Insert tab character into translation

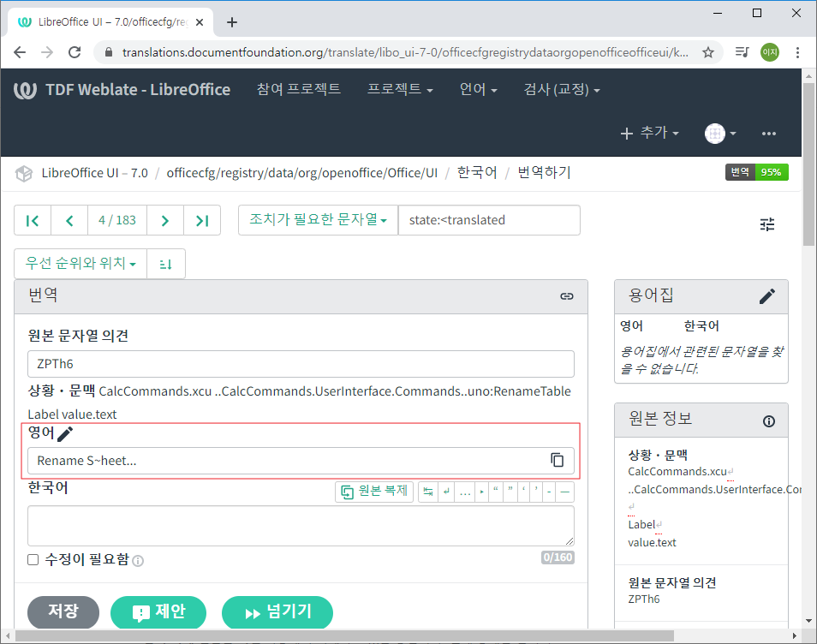coord(428,492)
